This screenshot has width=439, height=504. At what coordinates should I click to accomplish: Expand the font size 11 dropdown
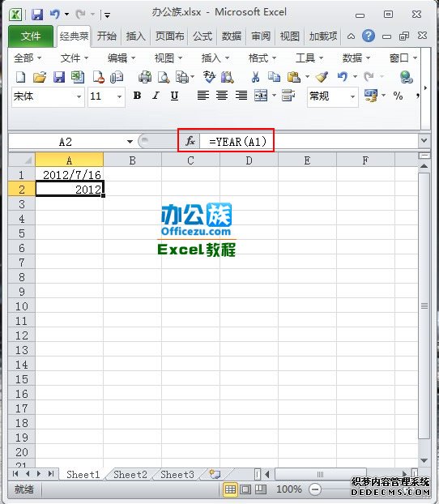[119, 96]
